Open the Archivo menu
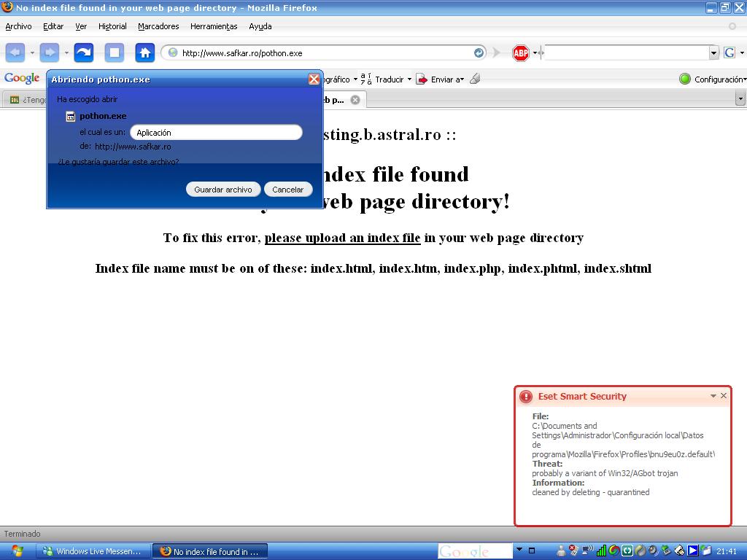The width and height of the screenshot is (747, 560). coord(18,26)
